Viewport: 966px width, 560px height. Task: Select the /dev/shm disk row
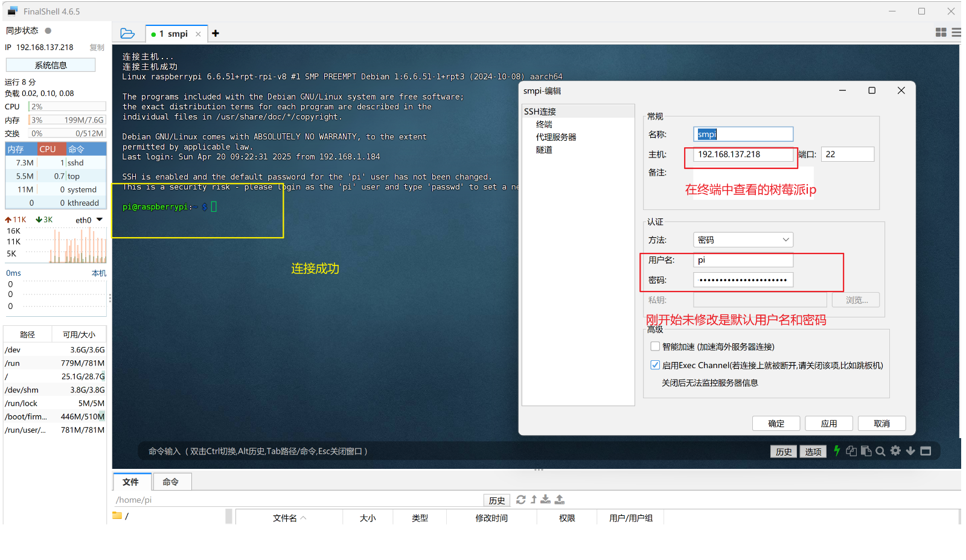pyautogui.click(x=55, y=390)
